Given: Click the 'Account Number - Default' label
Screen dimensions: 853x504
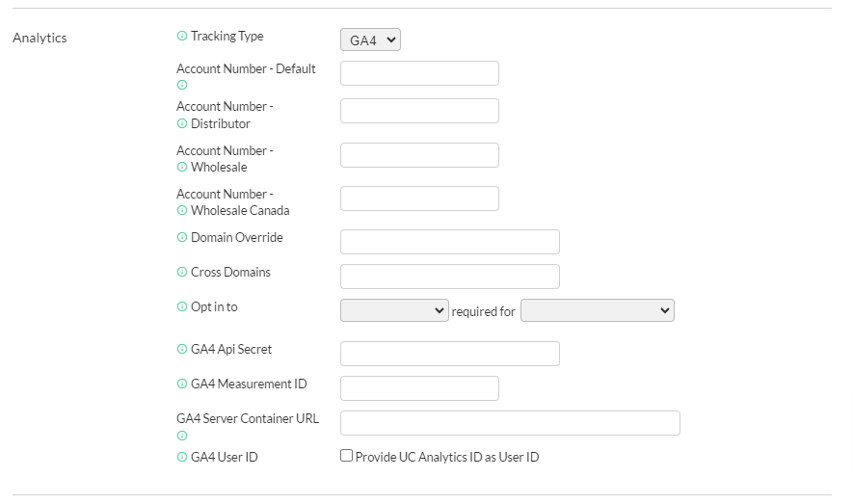Looking at the screenshot, I should [x=246, y=69].
